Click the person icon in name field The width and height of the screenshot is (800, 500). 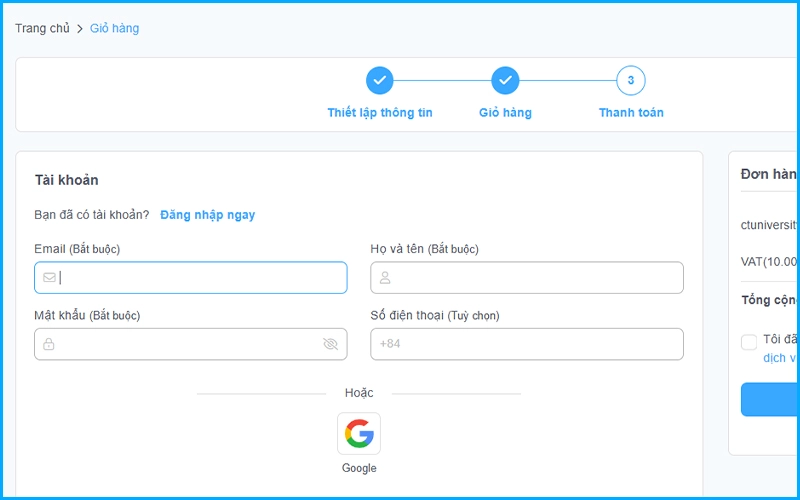point(385,278)
